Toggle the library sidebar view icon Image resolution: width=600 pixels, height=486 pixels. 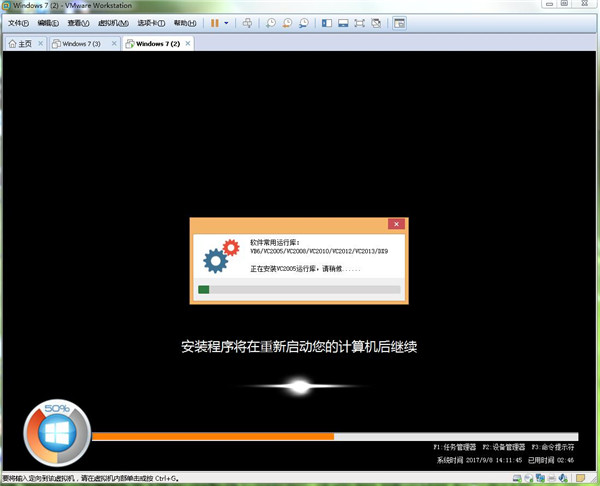327,23
